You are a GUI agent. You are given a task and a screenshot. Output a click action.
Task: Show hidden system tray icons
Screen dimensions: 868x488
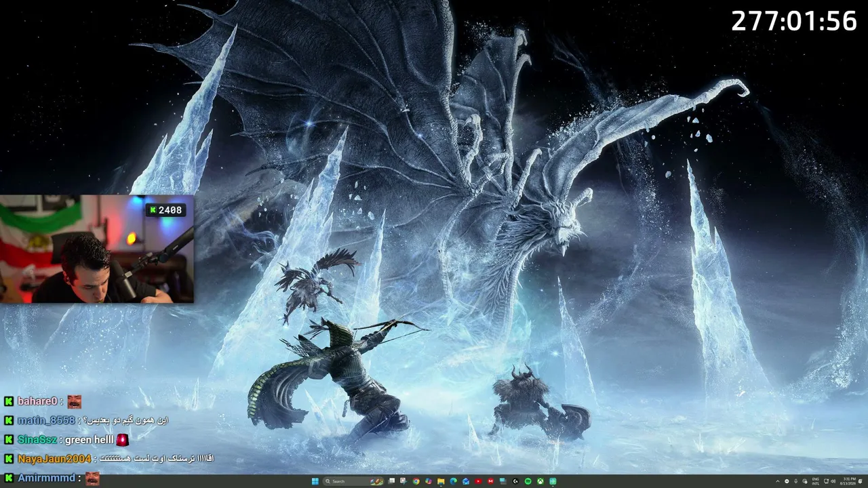tap(778, 481)
